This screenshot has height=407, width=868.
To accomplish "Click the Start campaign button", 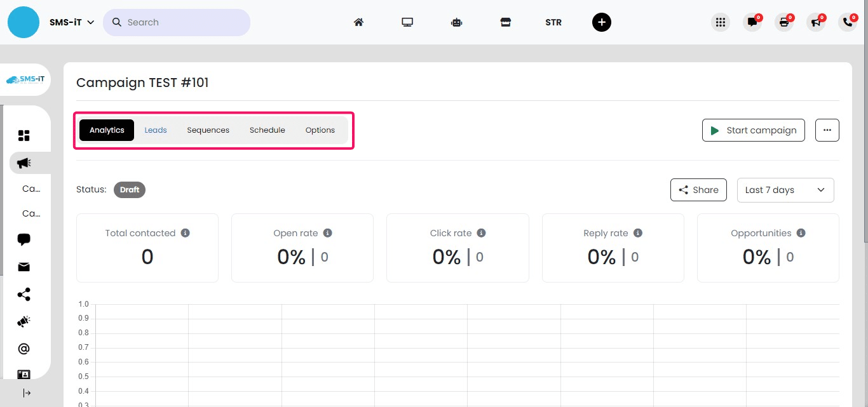I will point(754,130).
